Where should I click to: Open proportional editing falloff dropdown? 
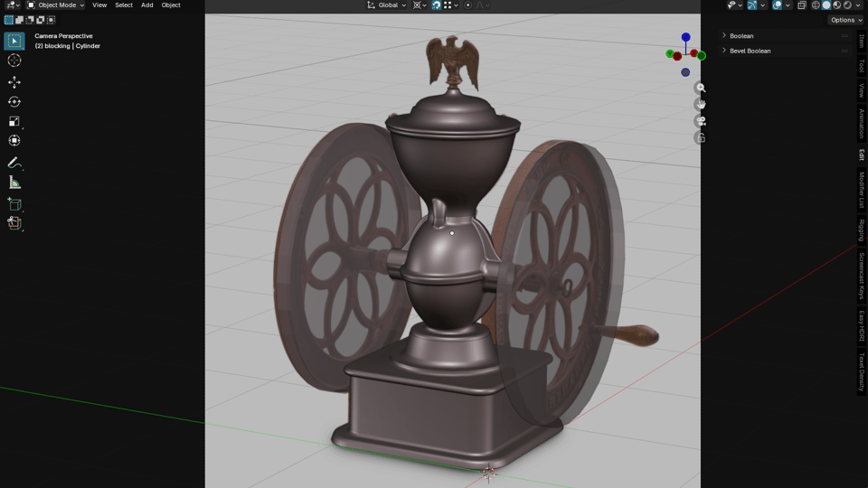pos(482,5)
